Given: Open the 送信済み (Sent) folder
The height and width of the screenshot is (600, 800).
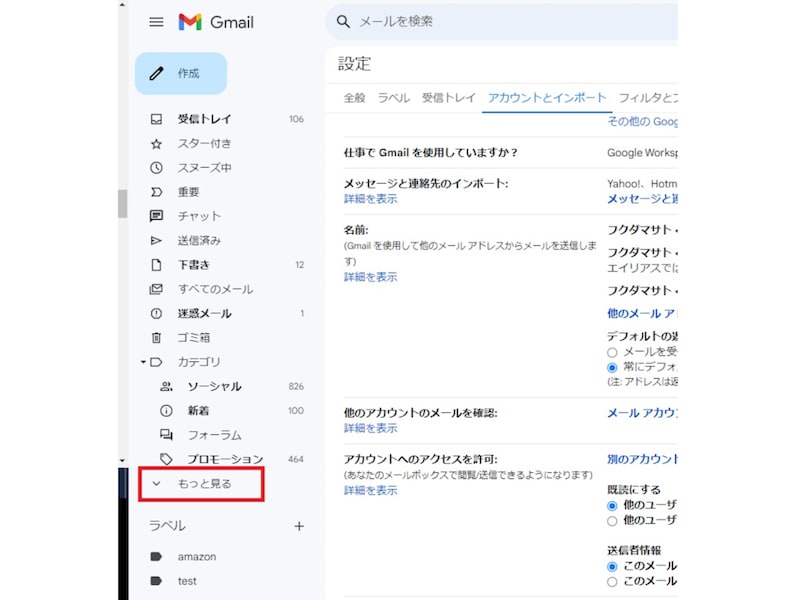Looking at the screenshot, I should [193, 240].
